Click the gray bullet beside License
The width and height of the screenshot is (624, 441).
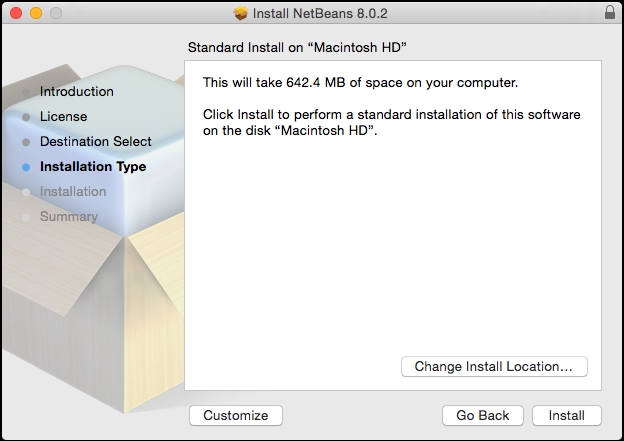tap(26, 117)
